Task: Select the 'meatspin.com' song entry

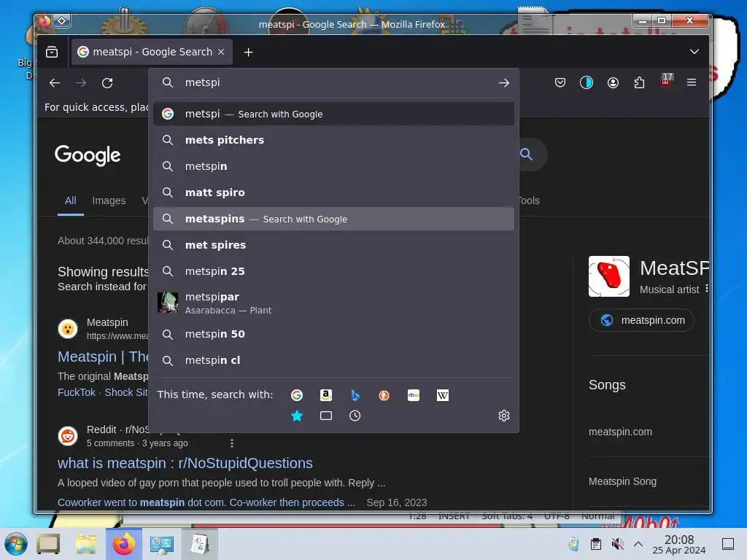Action: coord(620,432)
